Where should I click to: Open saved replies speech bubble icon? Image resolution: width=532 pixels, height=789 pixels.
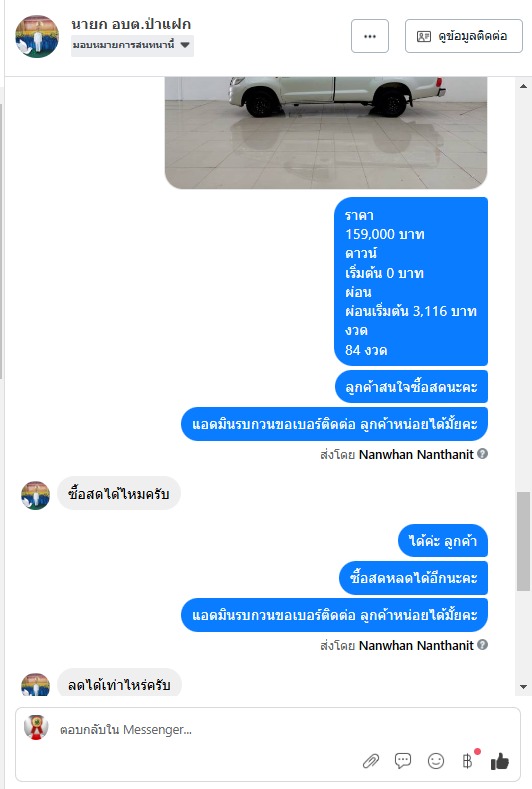coord(403,761)
